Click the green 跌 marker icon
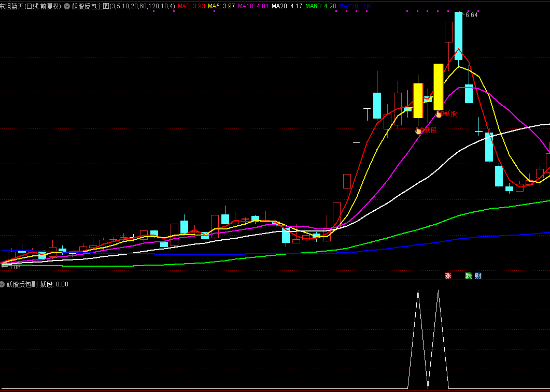Viewport: 550px width, 392px height. click(468, 276)
